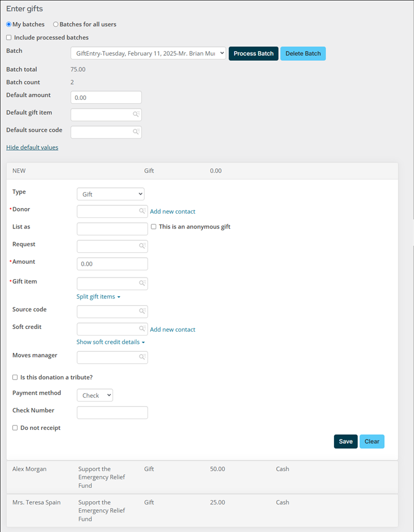The image size is (414, 532).
Task: Click the Request field lookup icon
Action: point(142,246)
